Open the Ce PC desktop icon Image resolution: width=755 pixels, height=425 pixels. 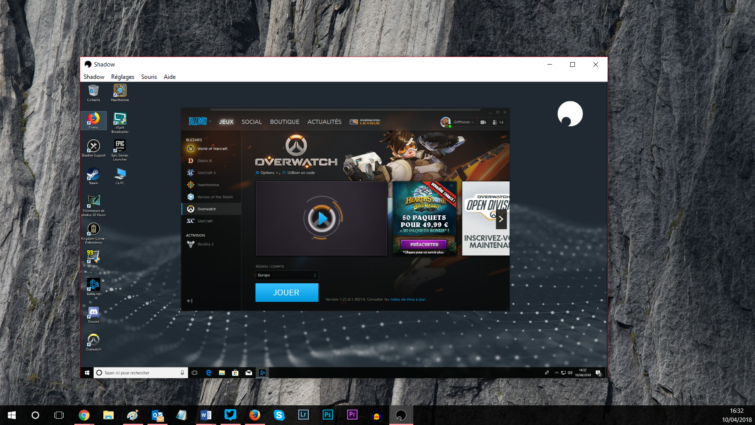tap(120, 176)
